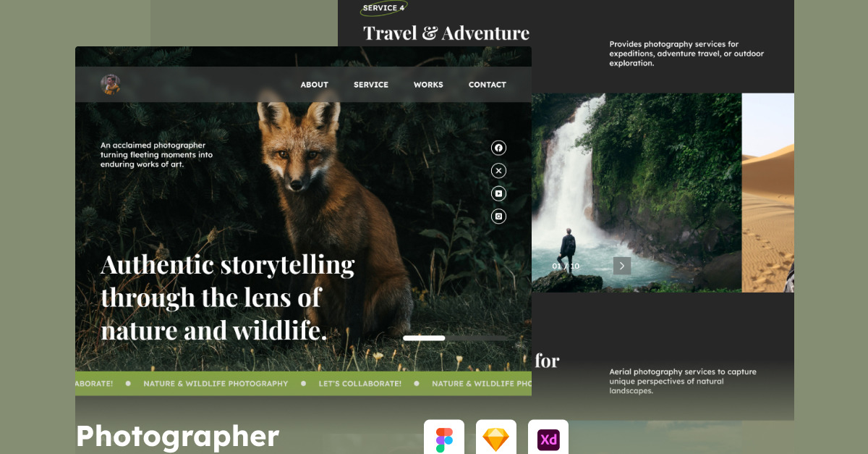
Task: Select the desert dunes photo
Action: click(768, 193)
